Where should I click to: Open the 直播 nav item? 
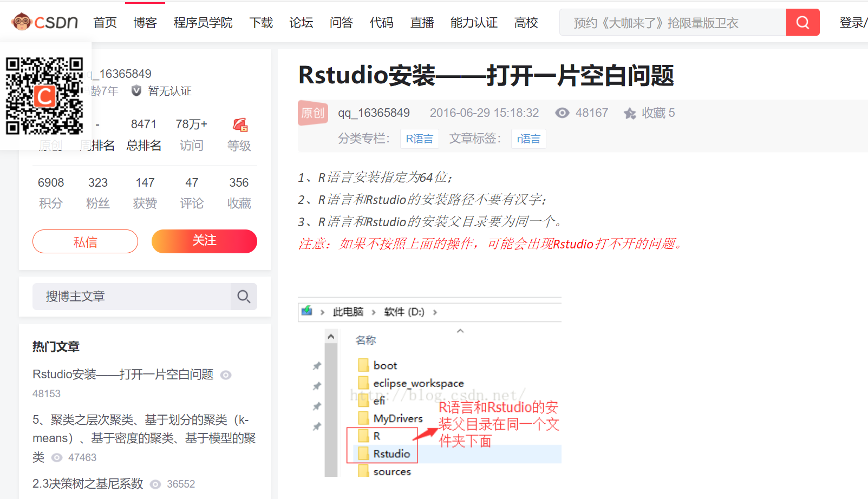(422, 23)
